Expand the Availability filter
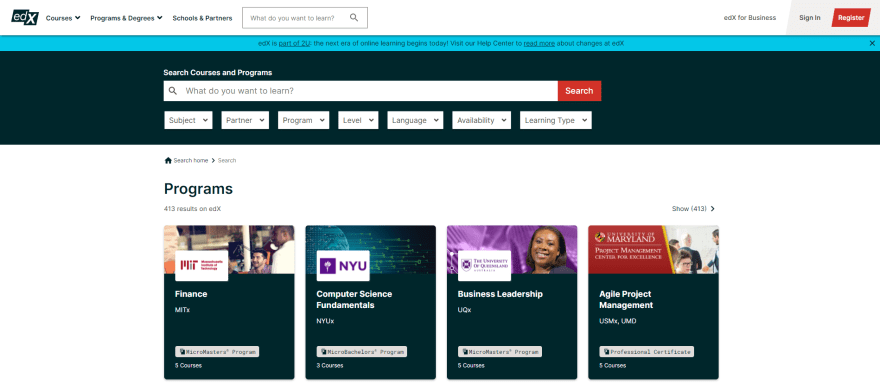Viewport: 880px width, 391px height. coord(482,120)
